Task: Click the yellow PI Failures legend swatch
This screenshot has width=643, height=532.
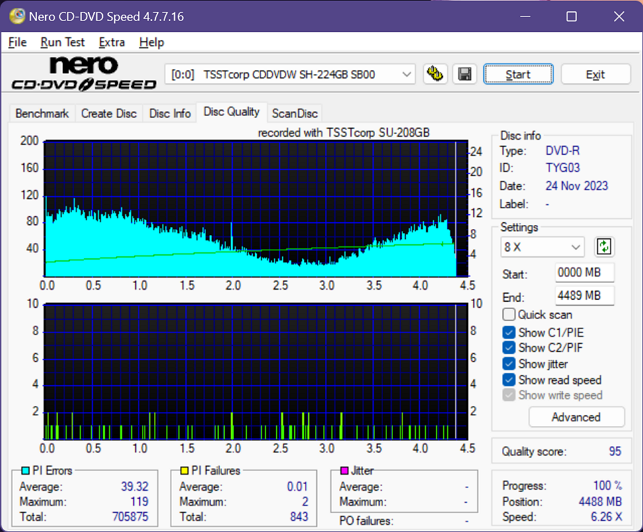Action: 185,470
